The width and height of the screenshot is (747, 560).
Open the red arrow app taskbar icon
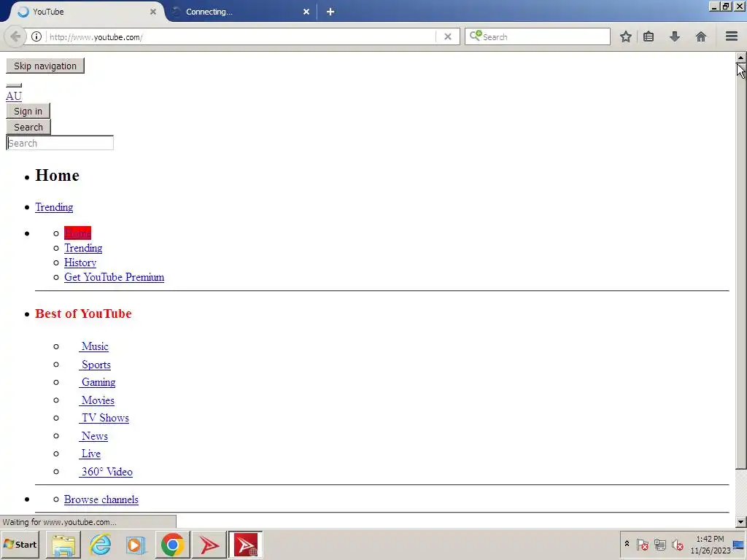pyautogui.click(x=209, y=544)
